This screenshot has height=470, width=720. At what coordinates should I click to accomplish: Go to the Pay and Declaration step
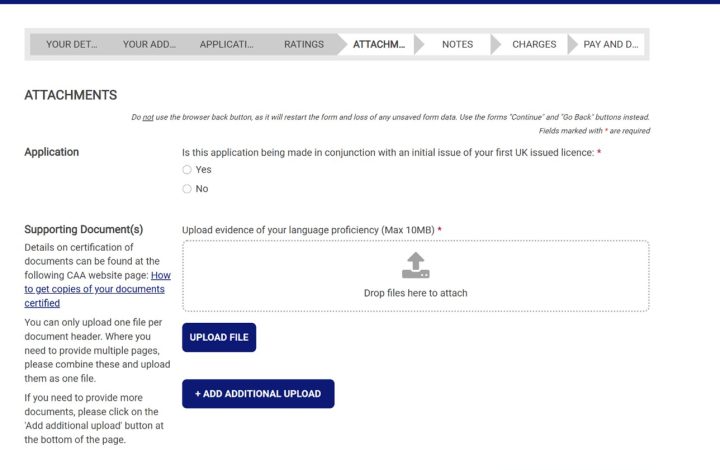point(610,44)
